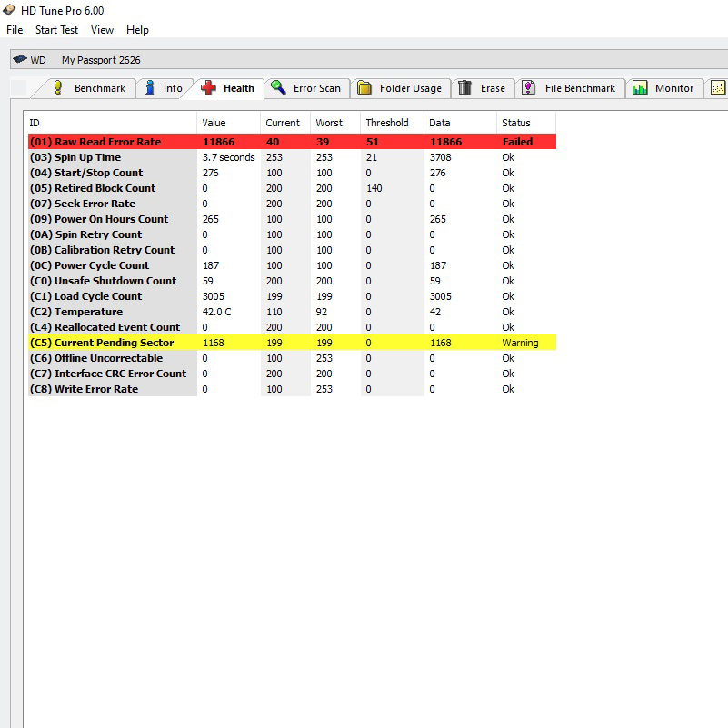The height and width of the screenshot is (728, 728).
Task: Click the Status column header
Action: point(525,123)
